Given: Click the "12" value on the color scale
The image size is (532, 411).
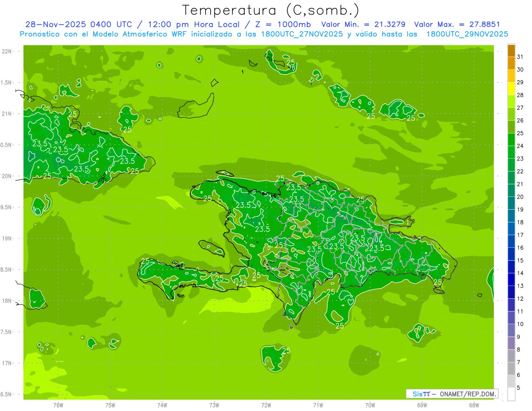Looking at the screenshot, I should [x=520, y=299].
